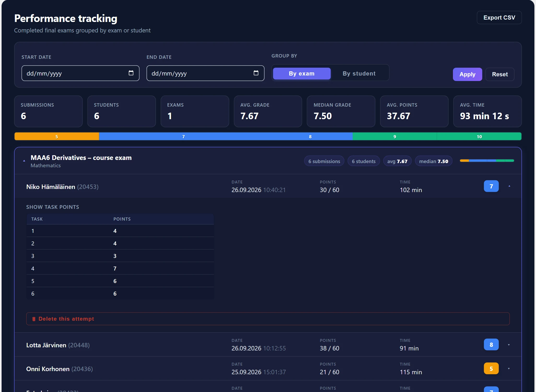The image size is (536, 392).
Task: Focus the Start Date input field
Action: (x=80, y=73)
